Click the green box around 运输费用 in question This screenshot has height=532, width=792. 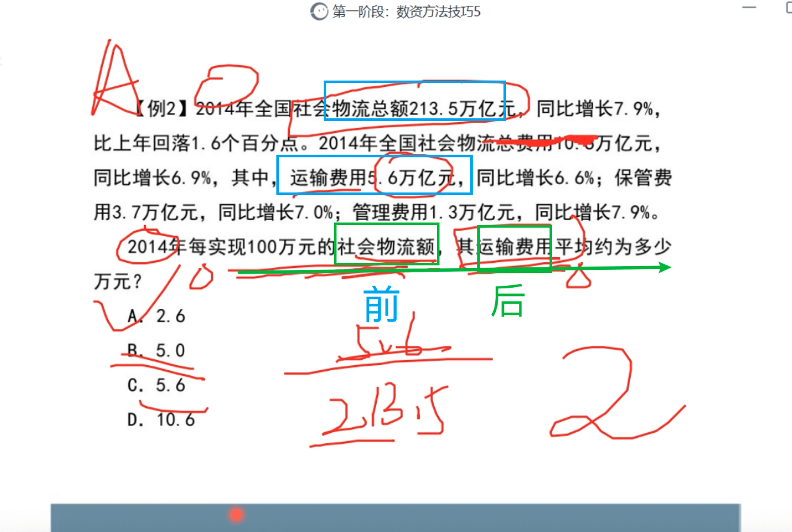[x=514, y=249]
